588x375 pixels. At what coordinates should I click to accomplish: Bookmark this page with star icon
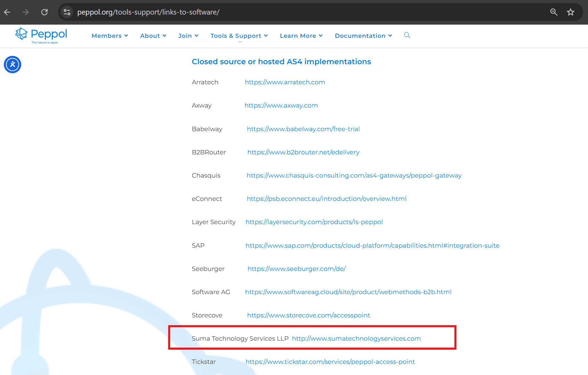571,12
